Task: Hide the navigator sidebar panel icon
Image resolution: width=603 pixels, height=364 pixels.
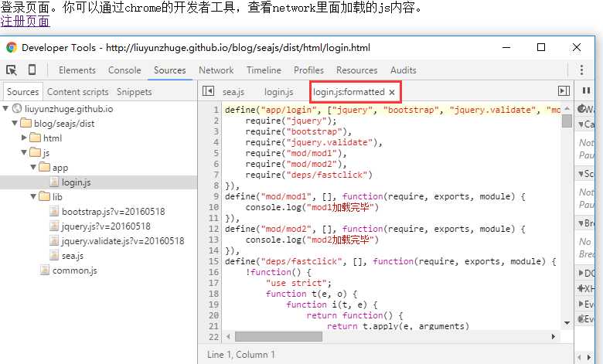Action: (208, 91)
